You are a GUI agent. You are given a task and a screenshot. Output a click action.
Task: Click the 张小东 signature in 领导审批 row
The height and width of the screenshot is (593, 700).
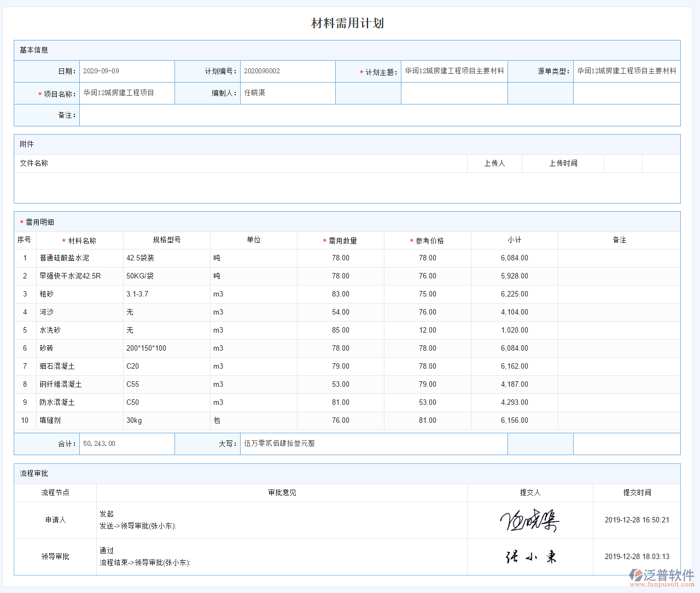click(529, 556)
